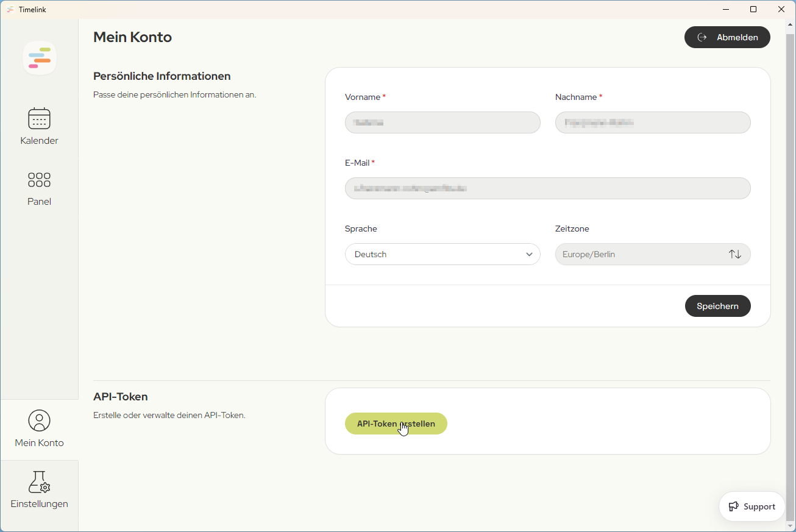Click into the Nachname input field

click(653, 122)
